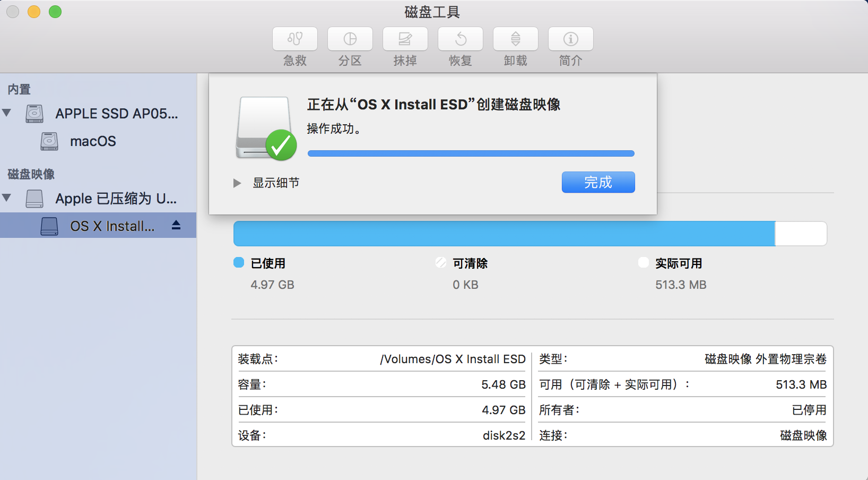Viewport: 868px width, 480px height.
Task: Run 急救 (First Aid) from the toolbar
Action: point(294,45)
